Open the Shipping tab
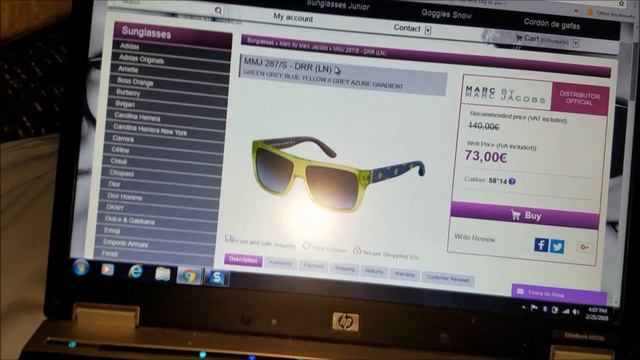 (x=344, y=269)
